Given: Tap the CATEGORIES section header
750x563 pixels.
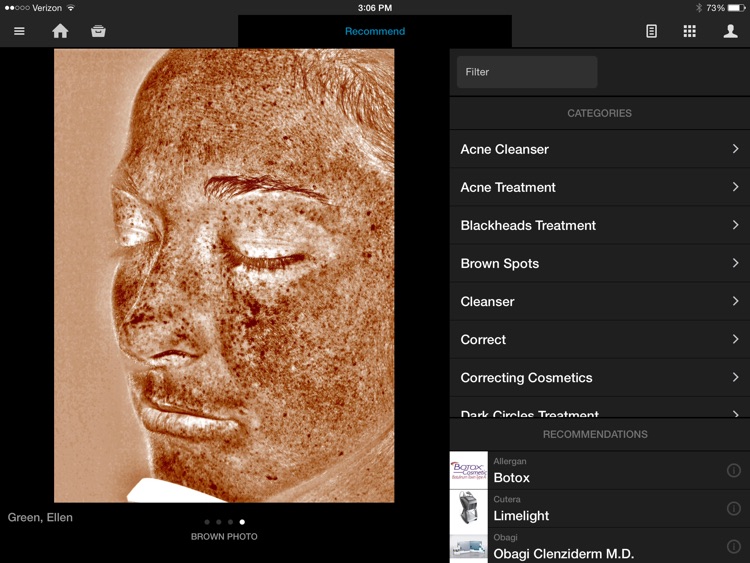Looking at the screenshot, I should 599,113.
